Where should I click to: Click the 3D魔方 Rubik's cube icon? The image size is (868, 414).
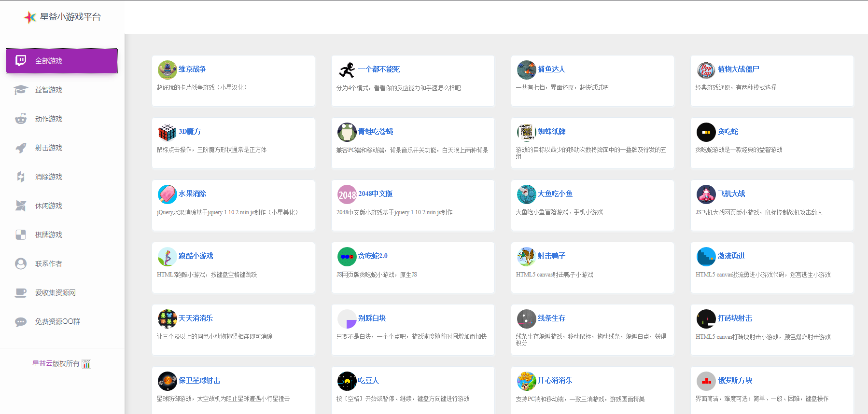tap(167, 132)
